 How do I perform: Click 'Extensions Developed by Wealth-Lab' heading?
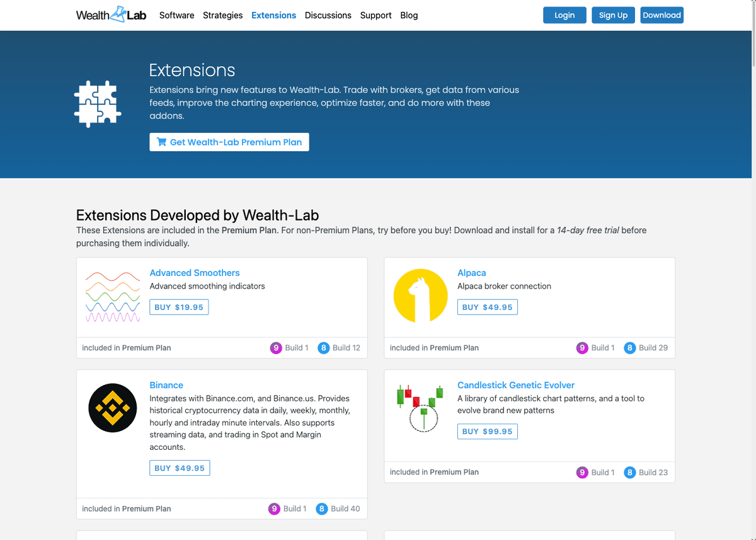198,215
